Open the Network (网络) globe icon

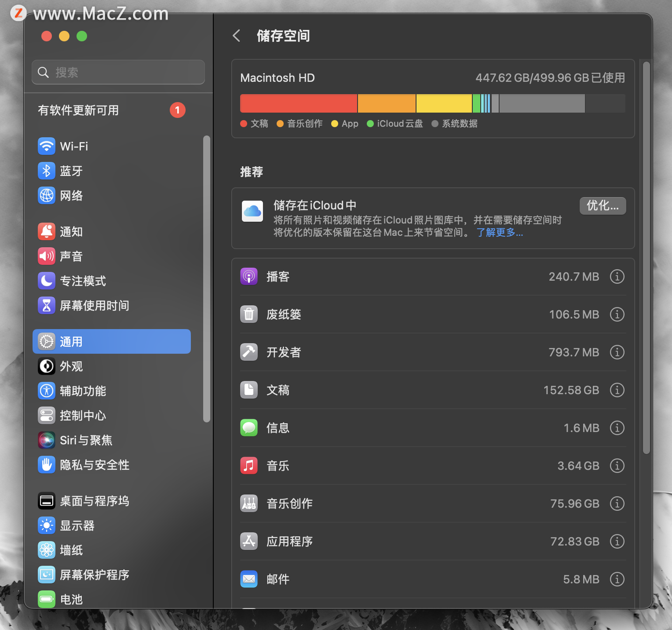pyautogui.click(x=46, y=196)
